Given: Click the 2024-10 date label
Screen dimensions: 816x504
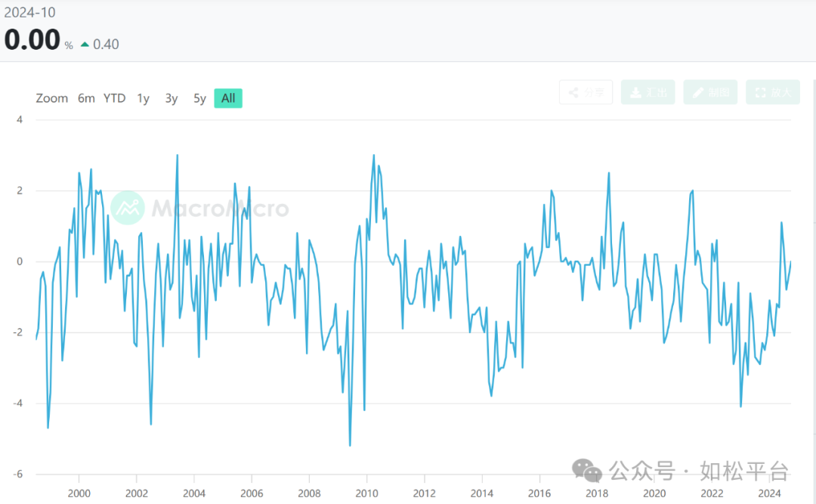Looking at the screenshot, I should 29,13.
